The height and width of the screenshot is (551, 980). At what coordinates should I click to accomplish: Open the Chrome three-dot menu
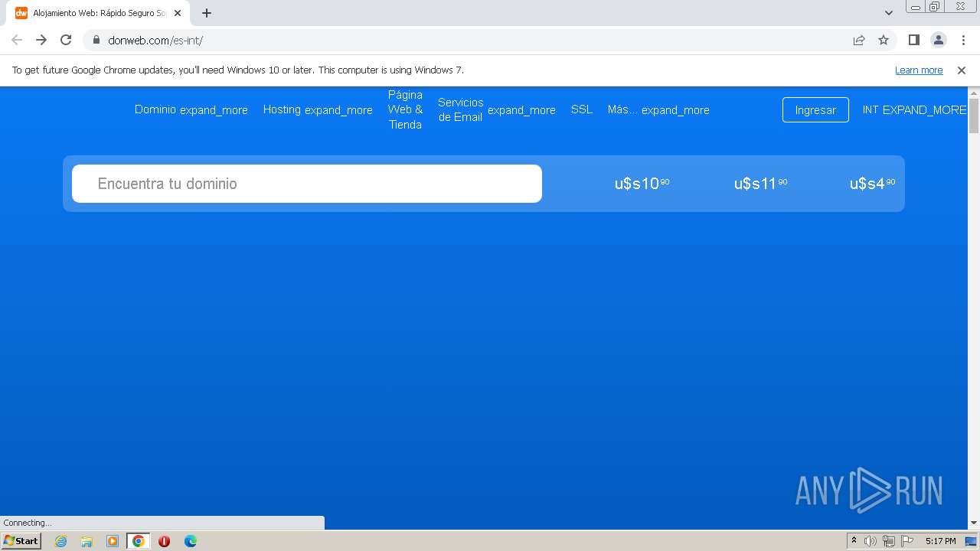(962, 40)
